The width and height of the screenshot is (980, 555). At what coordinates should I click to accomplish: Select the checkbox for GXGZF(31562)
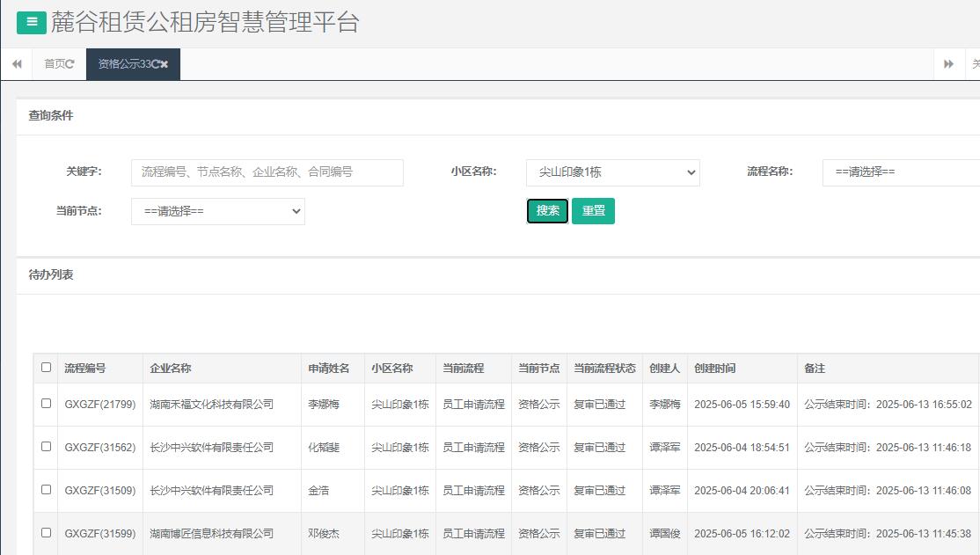(46, 447)
